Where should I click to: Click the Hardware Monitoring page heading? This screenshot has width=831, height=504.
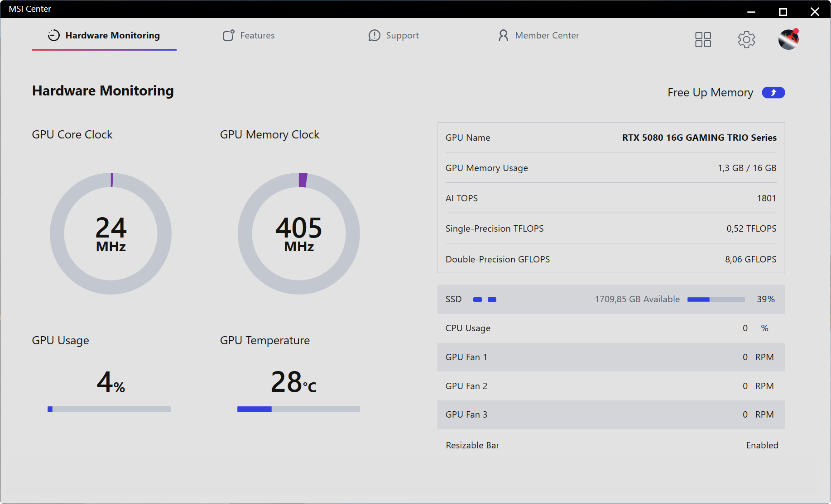(103, 90)
